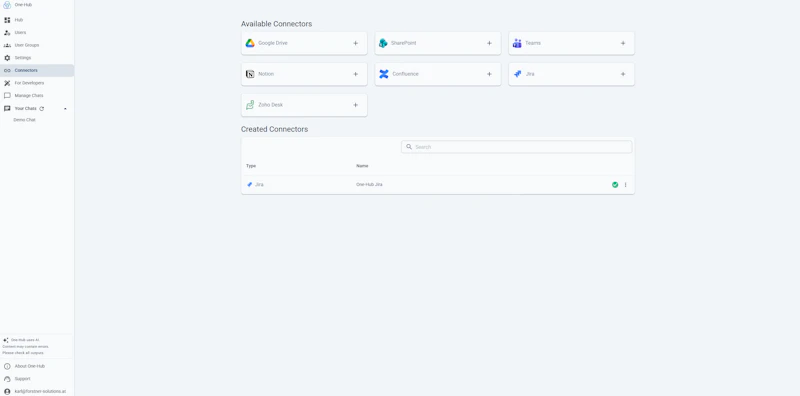Open the User Groups icon
This screenshot has width=800, height=396.
7,45
